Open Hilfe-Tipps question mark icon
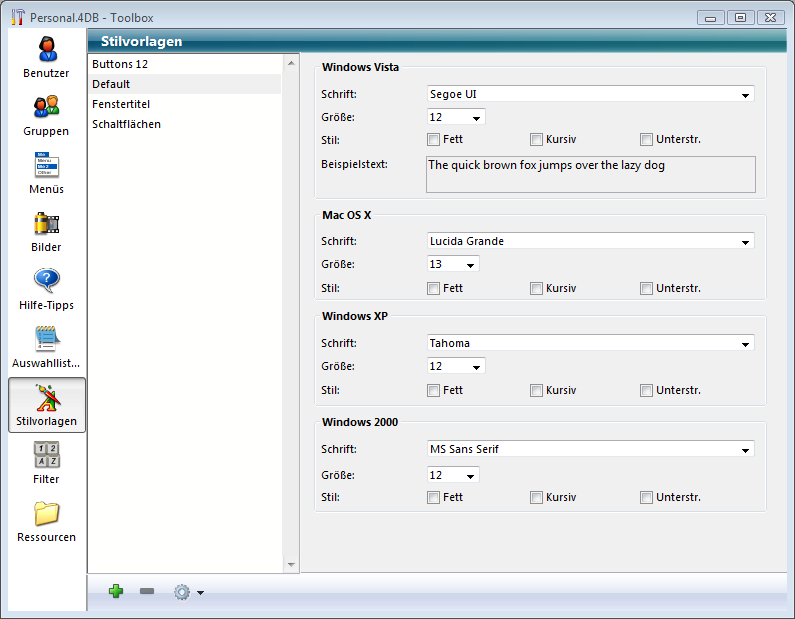This screenshot has height=619, width=795. coord(46,282)
